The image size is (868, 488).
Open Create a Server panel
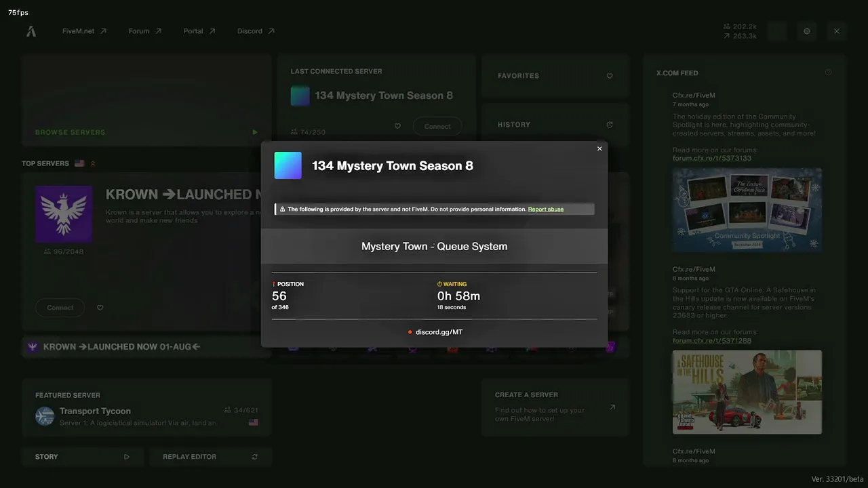coord(555,408)
